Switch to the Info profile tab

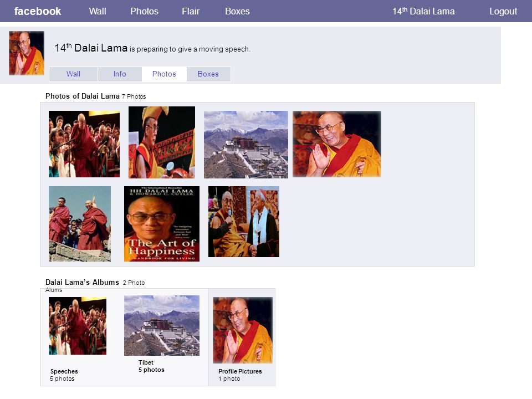click(120, 74)
